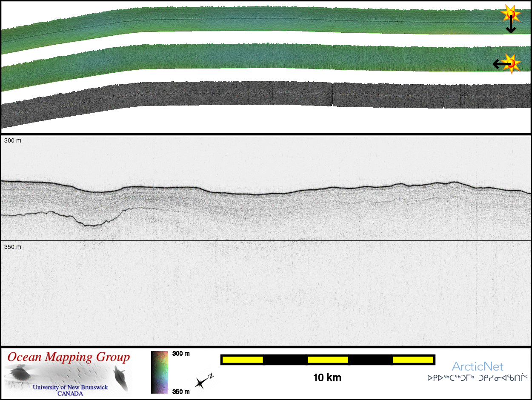The height and width of the screenshot is (400, 532).
Task: Click the left-pointing black arrow beside the sun
Action: click(x=499, y=64)
